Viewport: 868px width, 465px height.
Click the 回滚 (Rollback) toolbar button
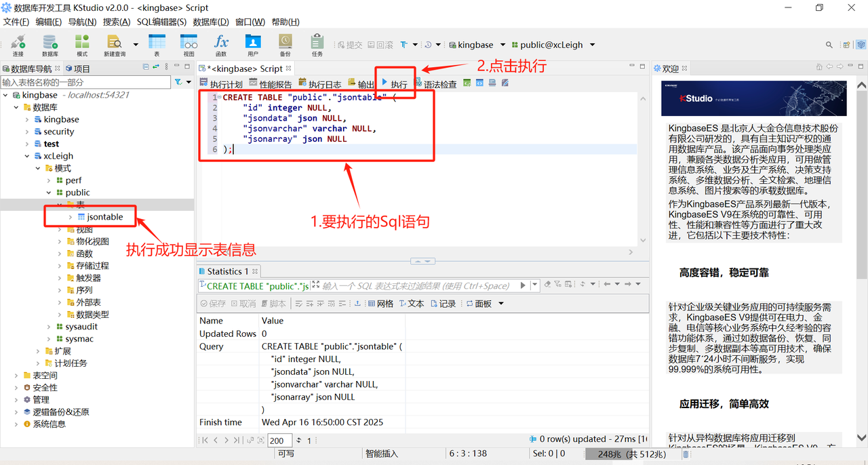coord(380,45)
